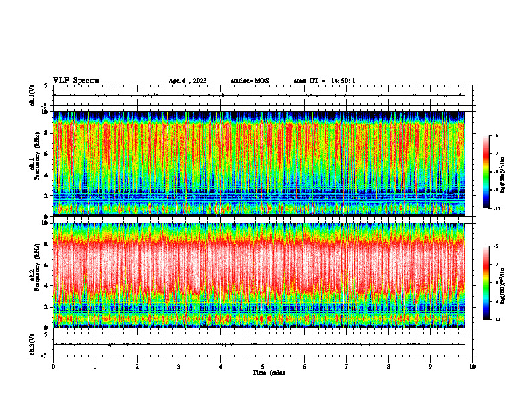Select the ch.1 color bar log(PSD) label
532x411 pixels.
click(x=503, y=175)
